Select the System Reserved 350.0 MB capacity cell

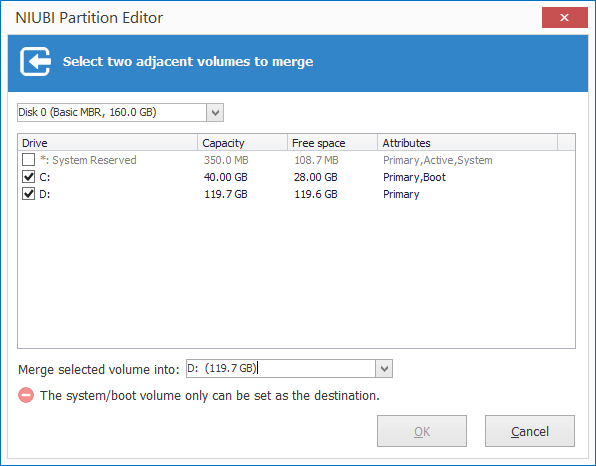tap(226, 160)
